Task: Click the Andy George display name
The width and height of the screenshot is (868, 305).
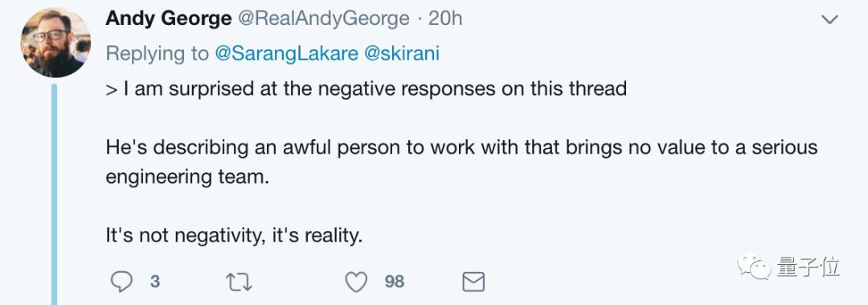Action: coord(168,19)
